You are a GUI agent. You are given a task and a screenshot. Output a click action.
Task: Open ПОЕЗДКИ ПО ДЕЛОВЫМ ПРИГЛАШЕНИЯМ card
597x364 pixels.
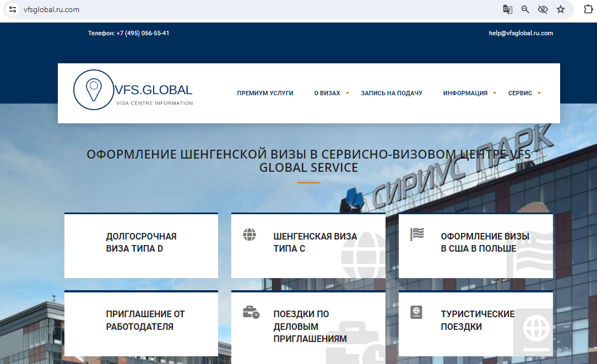[x=308, y=327]
